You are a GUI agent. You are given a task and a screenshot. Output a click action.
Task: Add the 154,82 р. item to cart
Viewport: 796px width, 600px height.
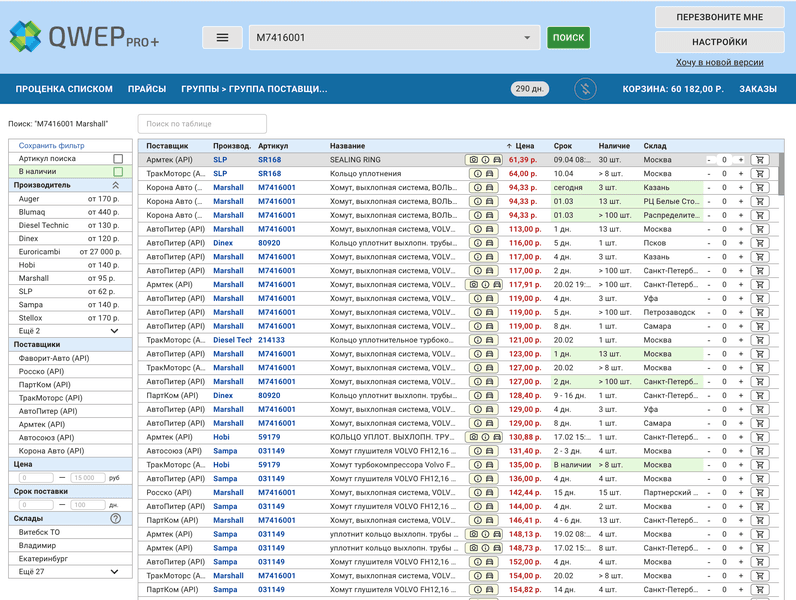point(759,589)
